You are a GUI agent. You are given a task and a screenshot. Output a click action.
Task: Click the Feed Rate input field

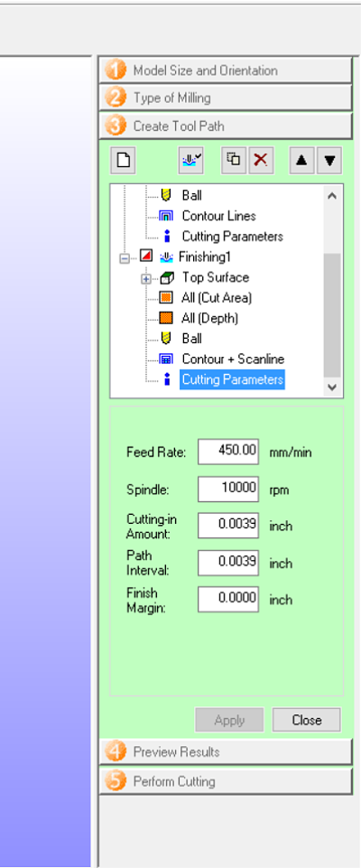pos(228,452)
